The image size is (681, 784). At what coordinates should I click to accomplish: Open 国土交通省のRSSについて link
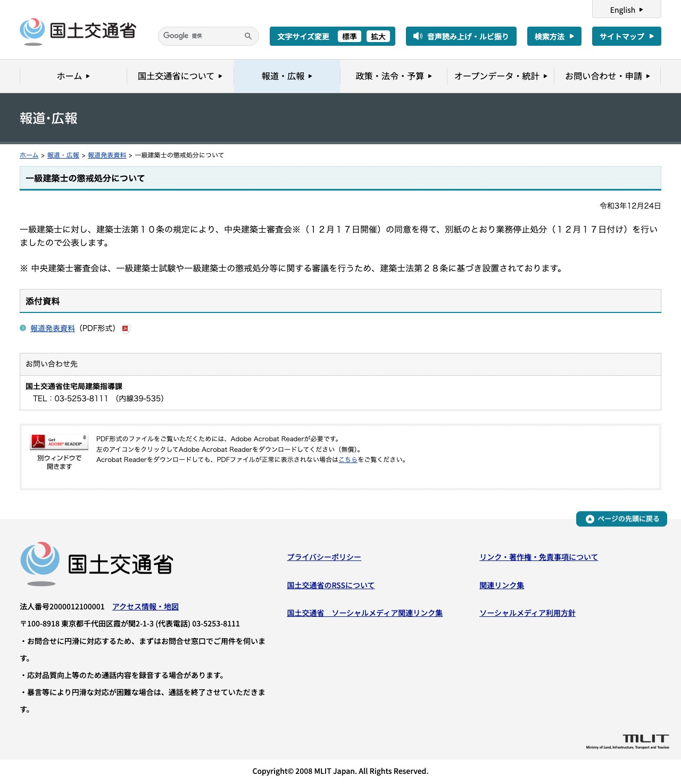click(x=331, y=585)
